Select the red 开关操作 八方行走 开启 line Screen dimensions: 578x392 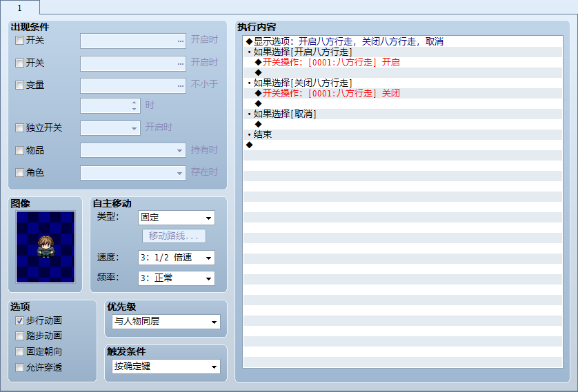click(403, 62)
